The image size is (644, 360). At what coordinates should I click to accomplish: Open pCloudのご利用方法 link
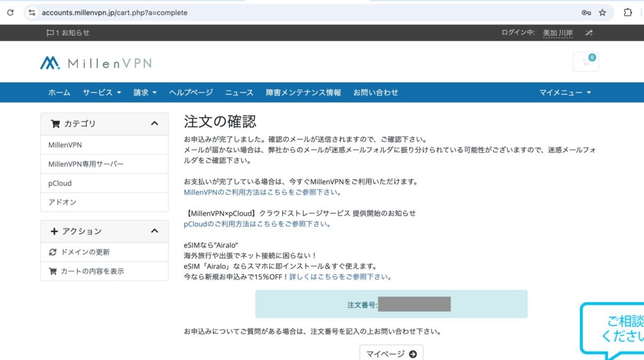point(257,224)
